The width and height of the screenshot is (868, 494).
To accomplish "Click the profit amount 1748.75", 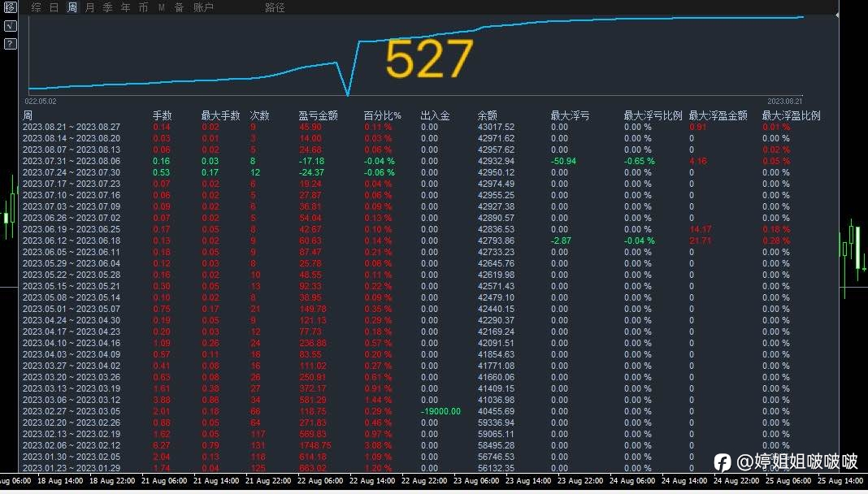I will pos(315,445).
